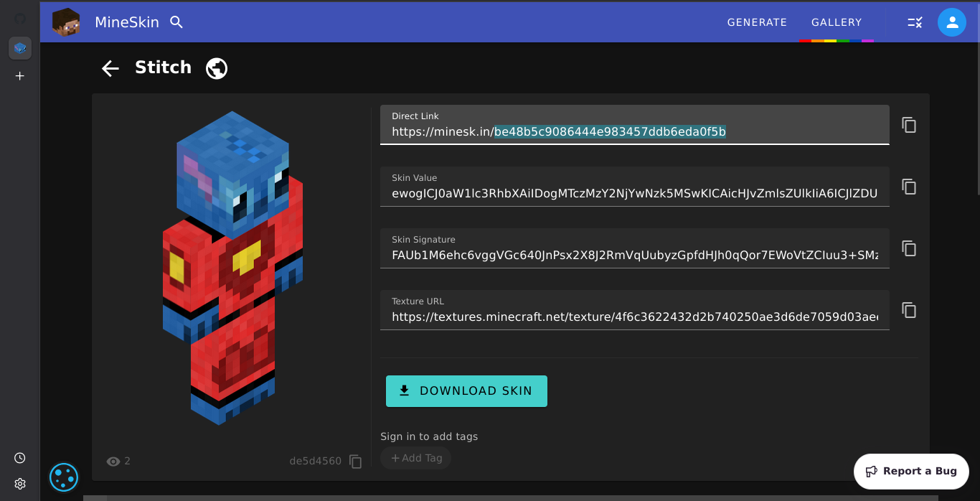Focus the Texture URL field
Screen dimensions: 980x501
click(x=635, y=310)
